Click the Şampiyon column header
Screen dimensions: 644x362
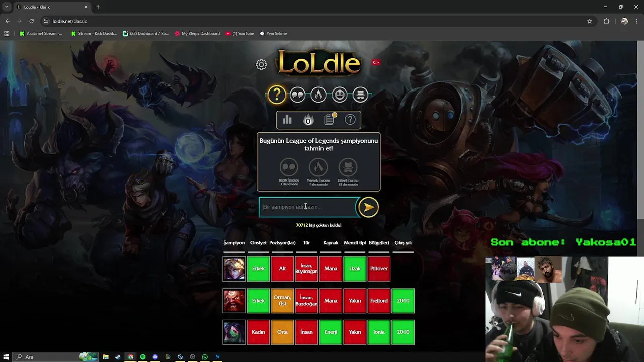(x=234, y=243)
